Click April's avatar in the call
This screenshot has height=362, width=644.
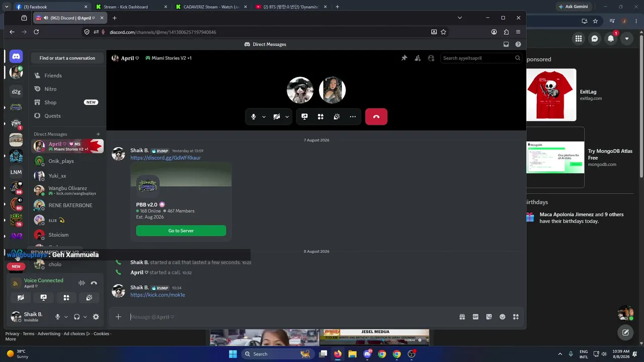tap(332, 90)
